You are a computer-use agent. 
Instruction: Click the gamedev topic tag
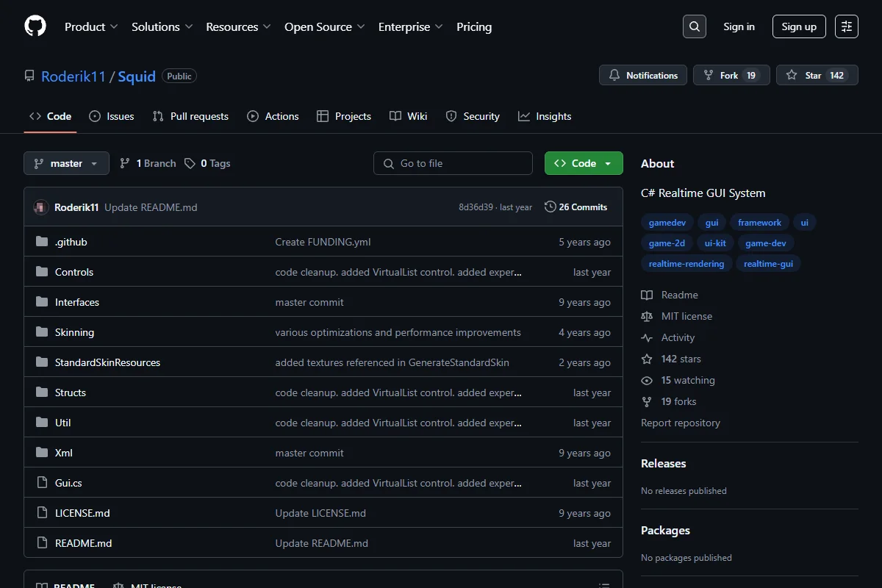coord(667,223)
